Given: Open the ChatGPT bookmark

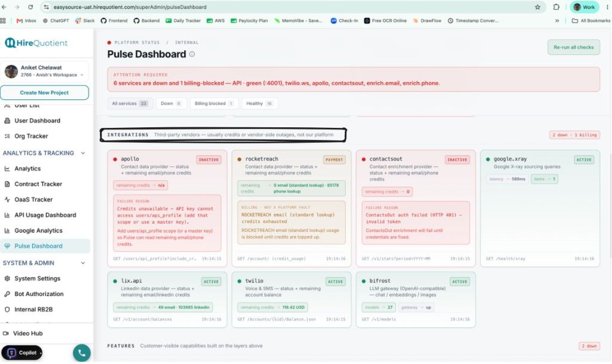Looking at the screenshot, I should (x=56, y=21).
